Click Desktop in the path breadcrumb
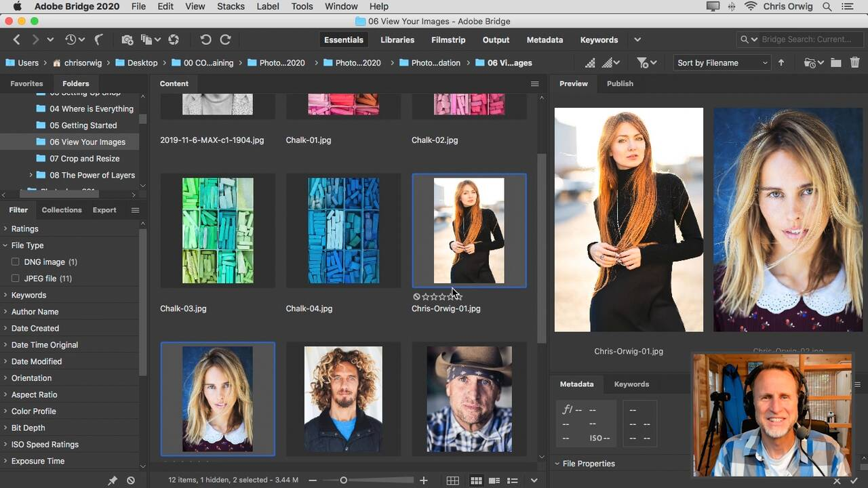 [142, 62]
